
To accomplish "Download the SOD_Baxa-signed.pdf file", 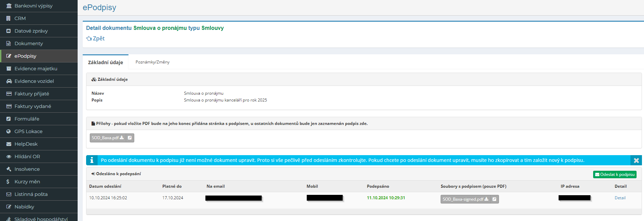I will [x=465, y=199].
